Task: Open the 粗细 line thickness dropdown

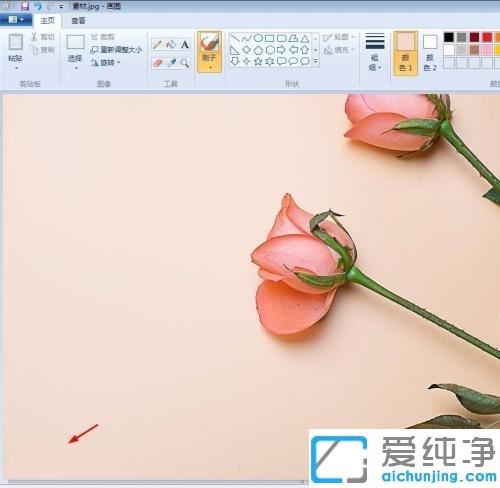Action: pos(375,52)
